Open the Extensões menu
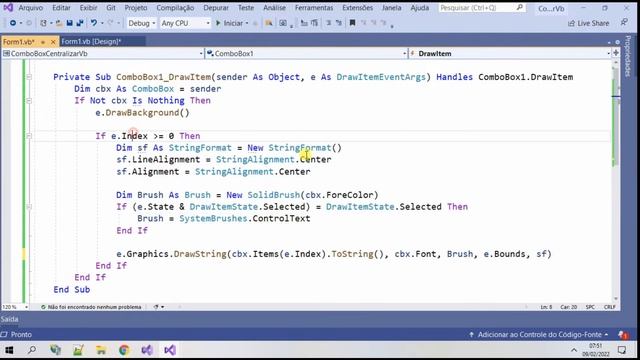This screenshot has width=640, height=360. 358,8
